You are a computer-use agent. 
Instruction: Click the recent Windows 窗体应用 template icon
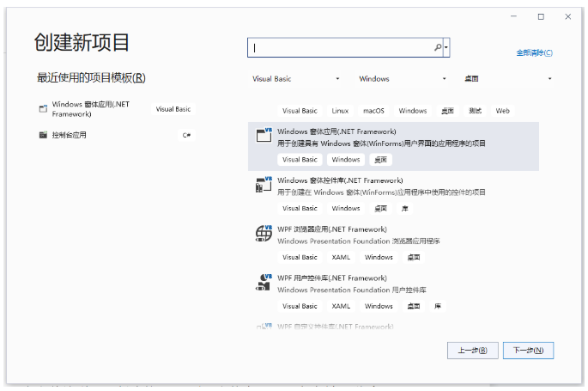click(x=43, y=109)
